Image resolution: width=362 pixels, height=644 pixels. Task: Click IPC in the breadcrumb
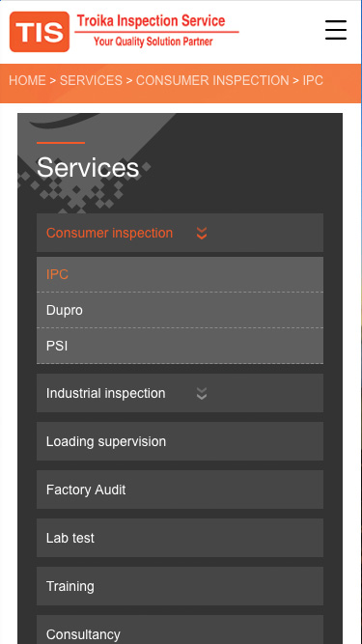pyautogui.click(x=313, y=80)
